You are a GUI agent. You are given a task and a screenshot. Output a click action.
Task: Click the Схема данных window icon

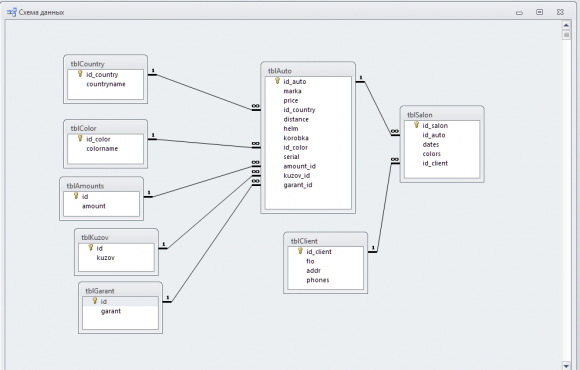[12, 12]
